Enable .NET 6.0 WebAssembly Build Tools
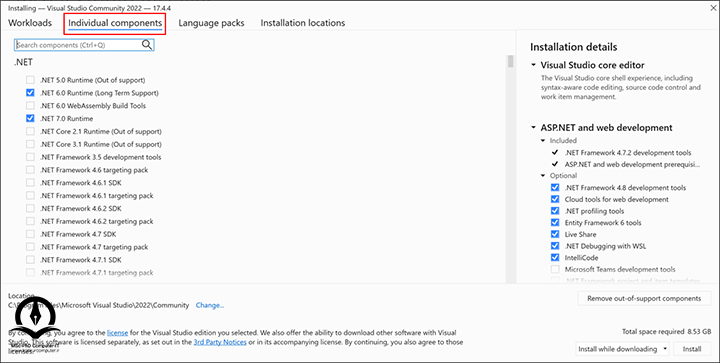 click(30, 106)
